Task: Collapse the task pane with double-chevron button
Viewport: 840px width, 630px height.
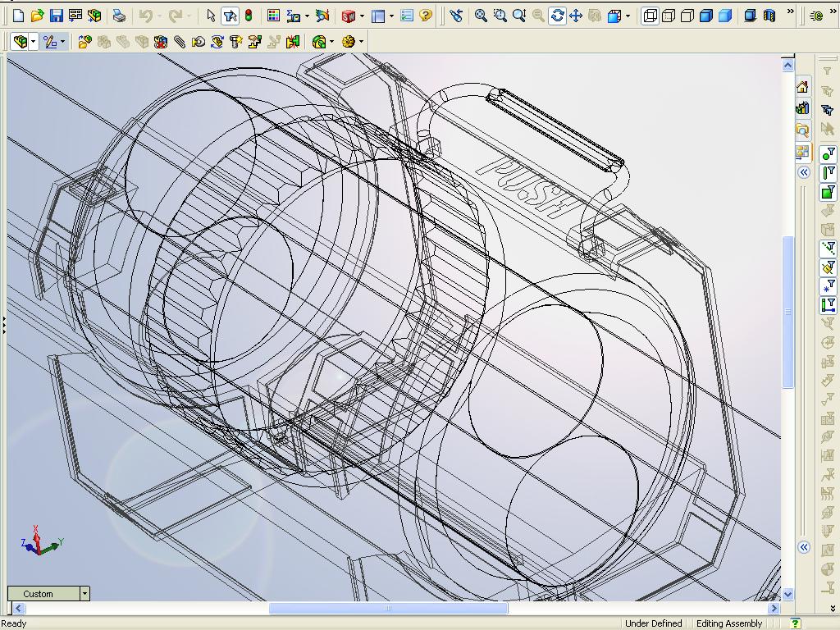Action: 804,172
